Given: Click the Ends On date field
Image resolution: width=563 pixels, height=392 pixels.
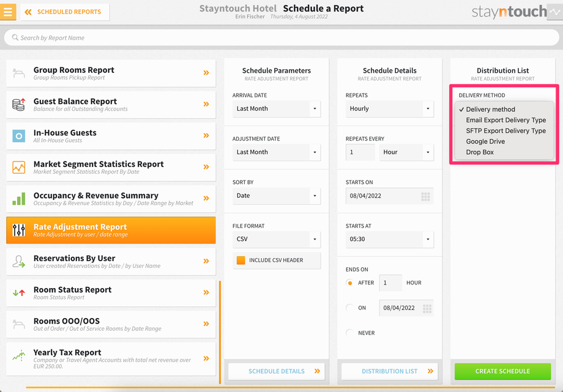Looking at the screenshot, I should [x=406, y=308].
